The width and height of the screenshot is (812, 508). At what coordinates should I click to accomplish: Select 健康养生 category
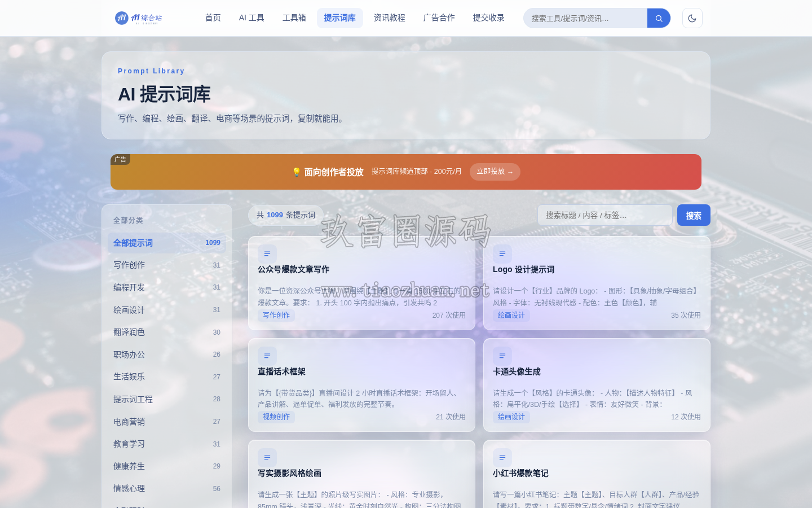pyautogui.click(x=167, y=466)
